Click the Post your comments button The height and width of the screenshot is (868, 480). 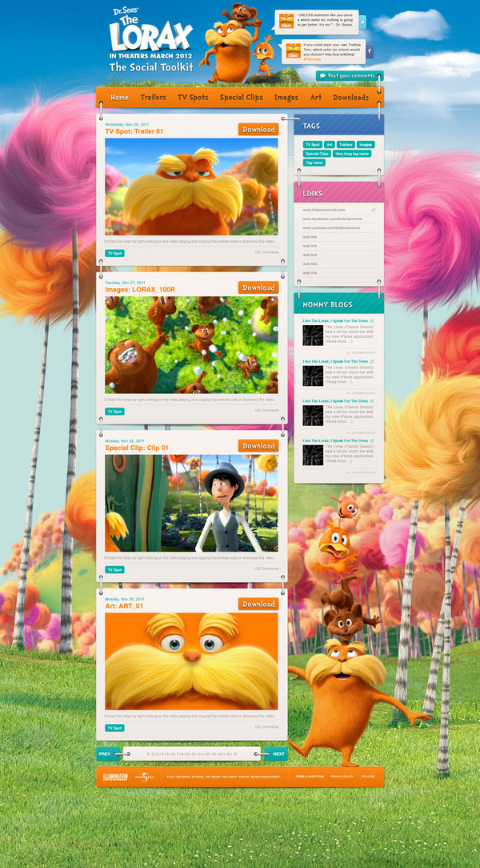348,76
